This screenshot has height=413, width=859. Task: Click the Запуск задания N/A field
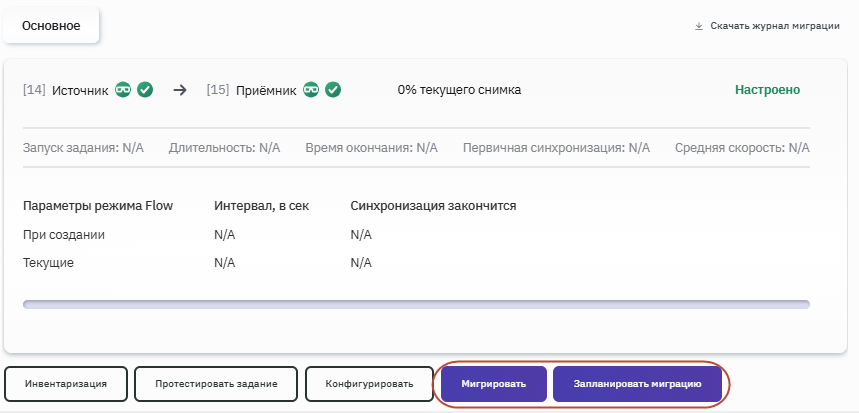click(83, 148)
